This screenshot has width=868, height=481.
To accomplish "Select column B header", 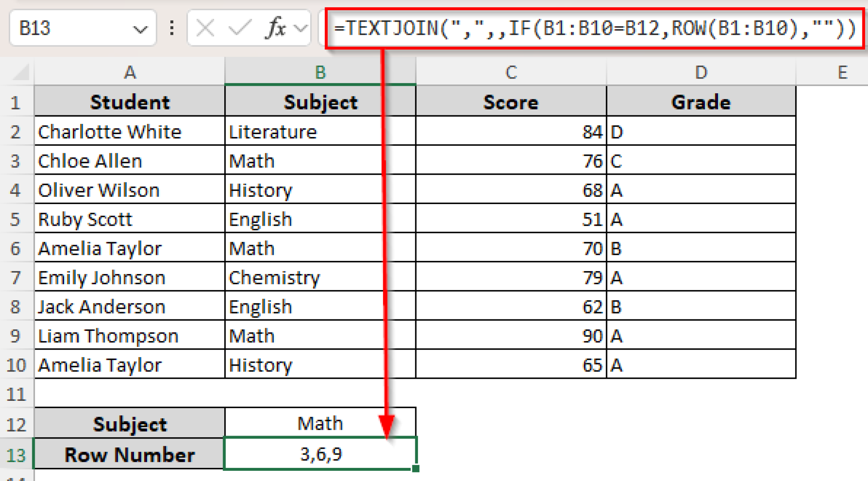I will (320, 72).
